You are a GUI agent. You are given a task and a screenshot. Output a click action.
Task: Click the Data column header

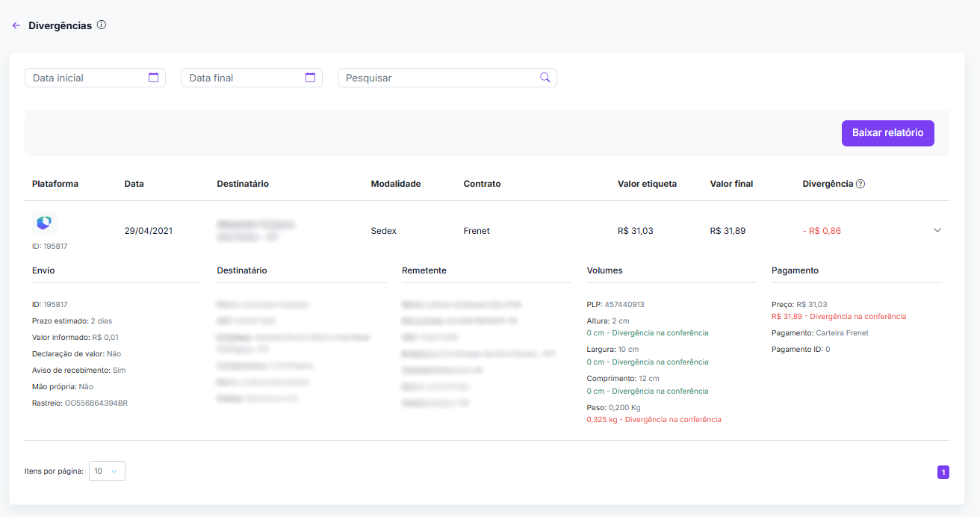point(134,184)
